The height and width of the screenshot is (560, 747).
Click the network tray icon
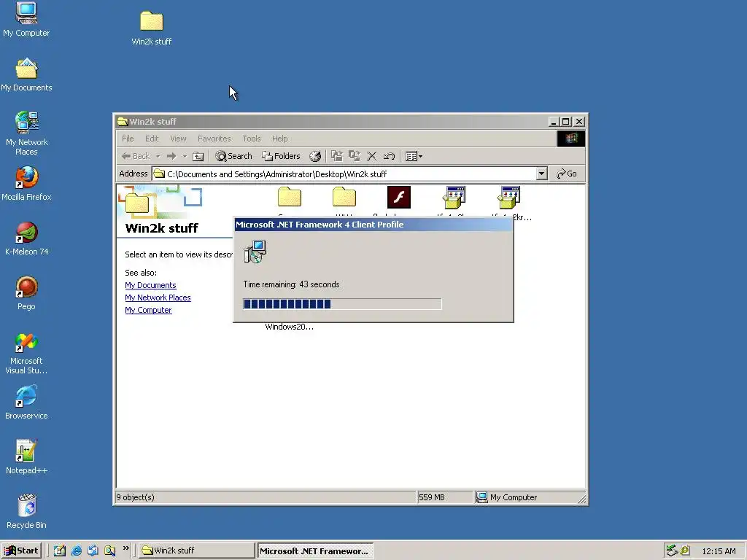click(x=671, y=551)
